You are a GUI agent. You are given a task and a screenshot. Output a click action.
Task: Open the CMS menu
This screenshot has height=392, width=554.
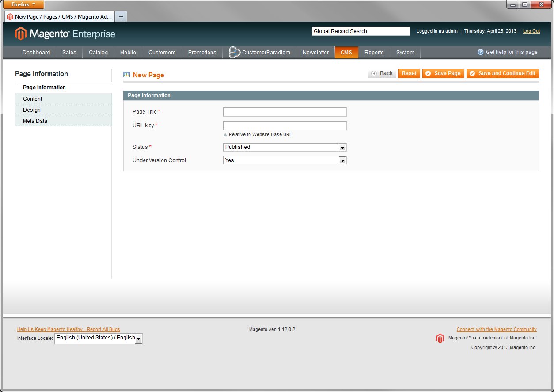point(346,53)
